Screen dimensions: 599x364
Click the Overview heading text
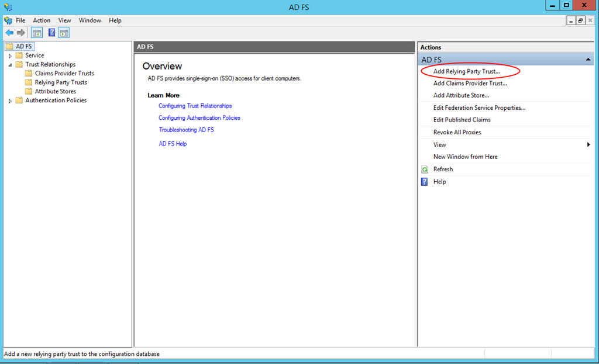coord(163,66)
